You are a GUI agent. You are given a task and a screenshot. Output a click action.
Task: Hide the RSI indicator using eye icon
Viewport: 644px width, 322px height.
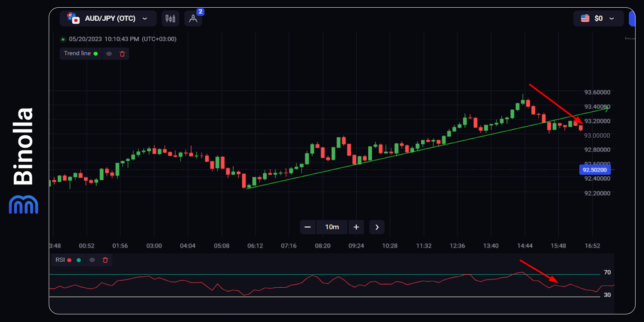tap(92, 260)
